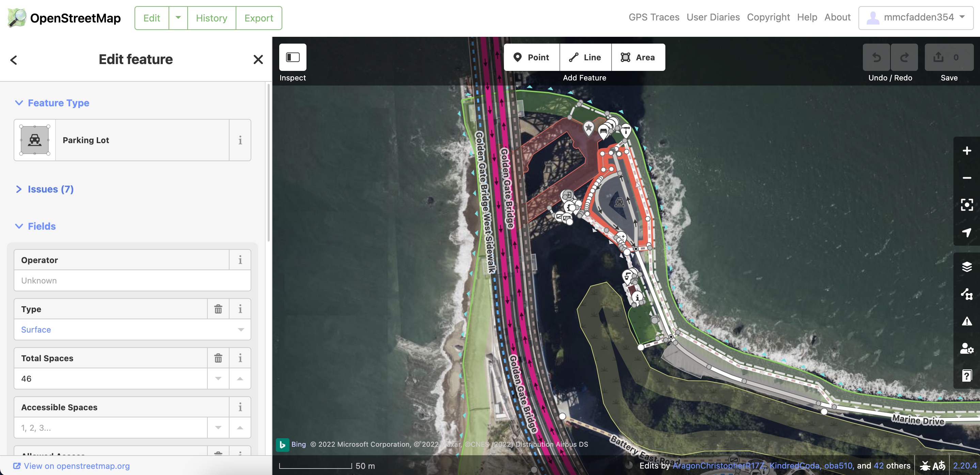Zoom in with the plus button
This screenshot has height=475, width=980.
[x=967, y=151]
